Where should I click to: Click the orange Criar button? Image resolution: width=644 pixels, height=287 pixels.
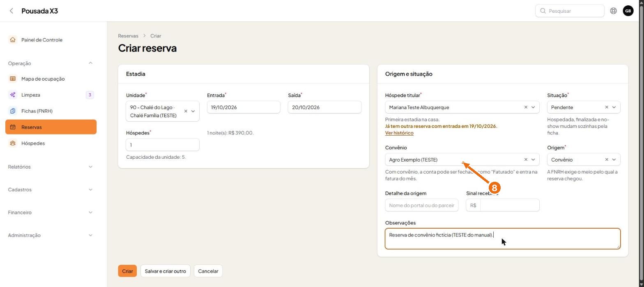127,271
